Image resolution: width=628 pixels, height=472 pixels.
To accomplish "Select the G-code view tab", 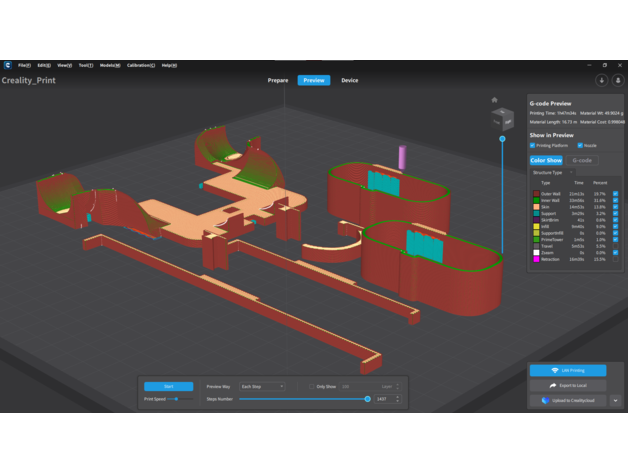I will coord(582,160).
